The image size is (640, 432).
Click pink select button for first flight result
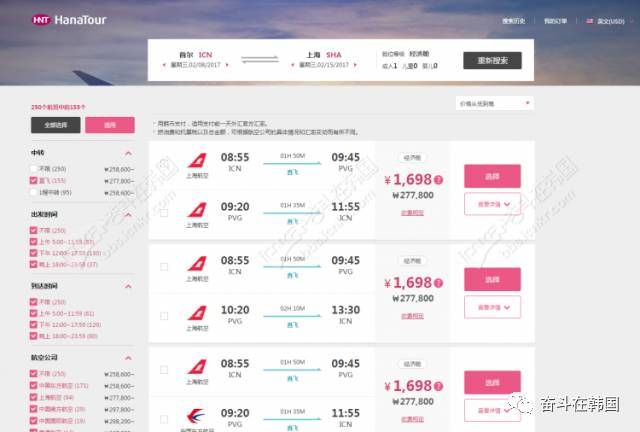pos(492,176)
